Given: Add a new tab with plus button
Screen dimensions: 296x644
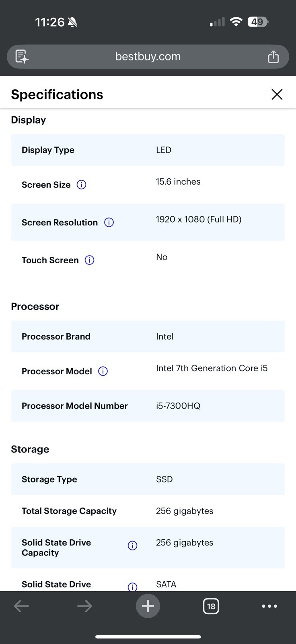Looking at the screenshot, I should tap(148, 606).
